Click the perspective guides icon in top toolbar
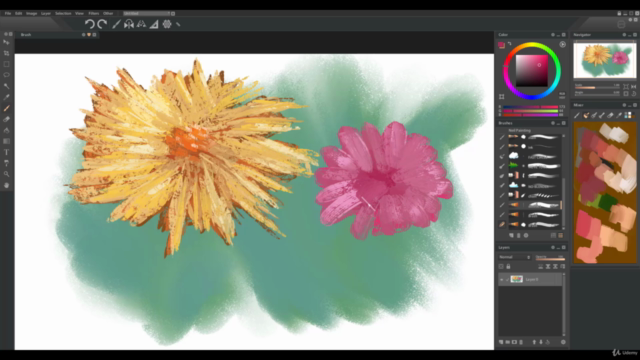The width and height of the screenshot is (640, 360). click(141, 24)
